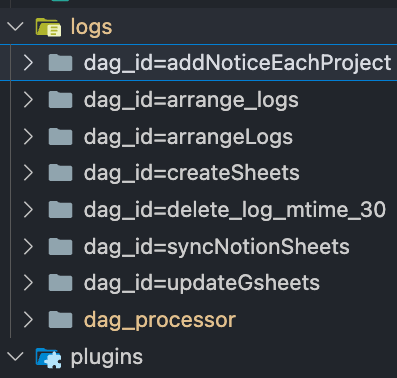This screenshot has height=378, width=397.
Task: Select the dag_id=arrange_logs folder name
Action: 191,100
